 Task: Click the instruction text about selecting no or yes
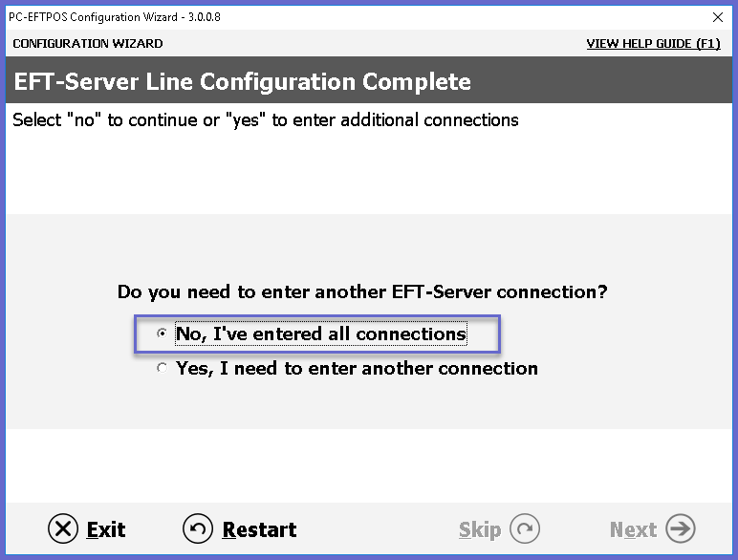click(x=266, y=120)
